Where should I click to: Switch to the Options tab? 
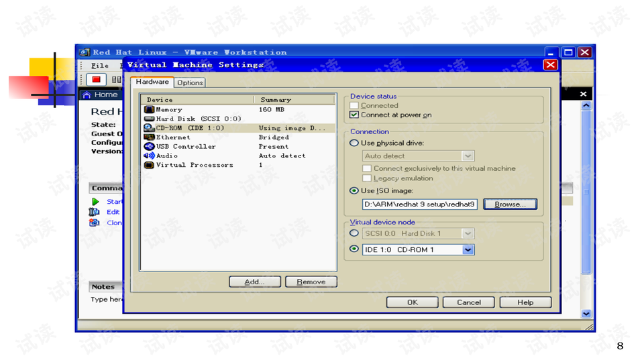[190, 82]
